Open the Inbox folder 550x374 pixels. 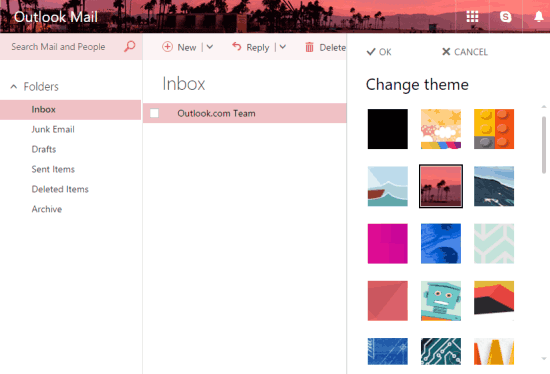pyautogui.click(x=71, y=110)
